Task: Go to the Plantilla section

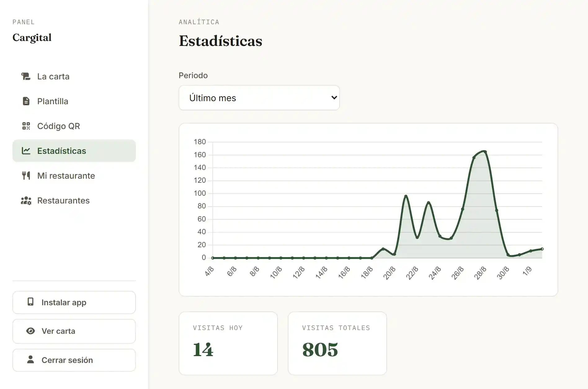Action: point(74,101)
